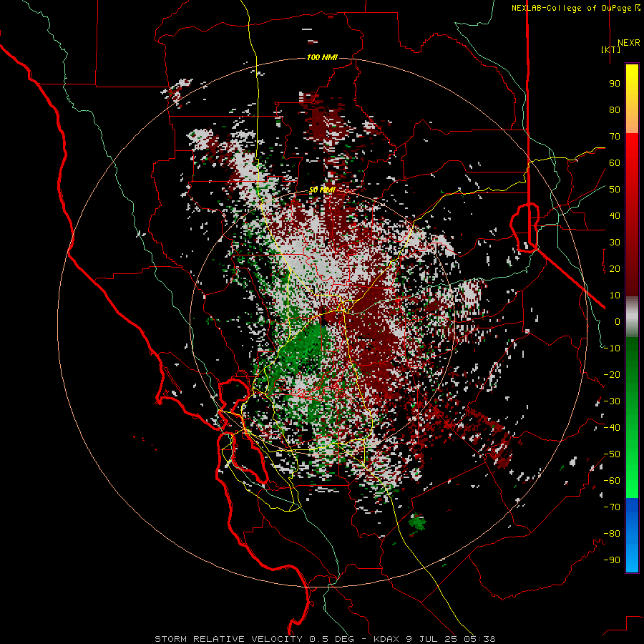644x644 pixels.
Task: Click the -20 value on velocity scale
Action: tap(612, 375)
